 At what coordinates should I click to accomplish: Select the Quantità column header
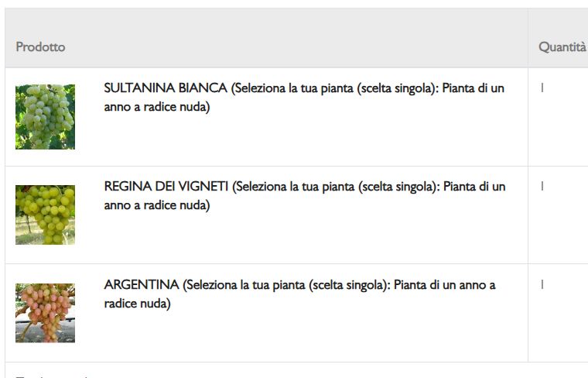tap(562, 47)
